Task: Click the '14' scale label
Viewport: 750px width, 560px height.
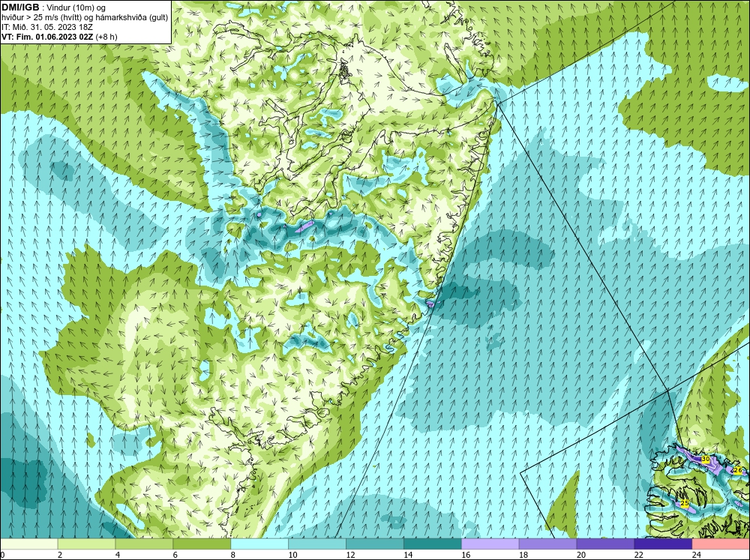Action: (408, 555)
